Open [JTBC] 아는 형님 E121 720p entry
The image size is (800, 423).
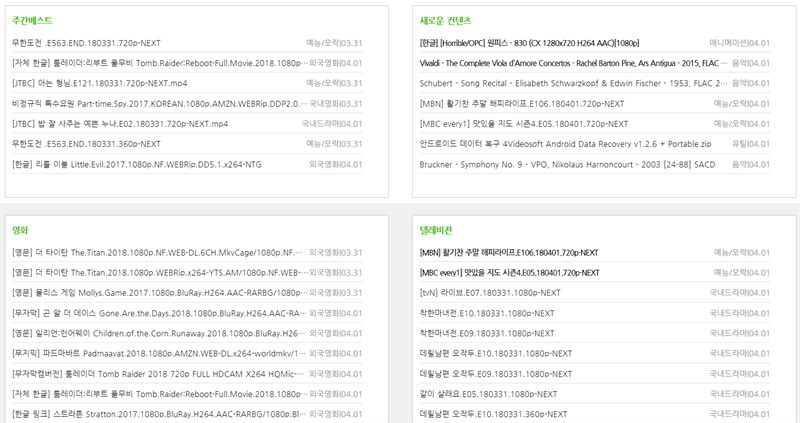click(x=99, y=83)
